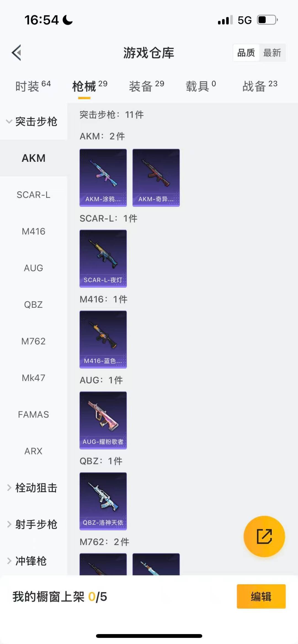This screenshot has height=644, width=298.
Task: Open the QBZ-洛神天依 skin item
Action: pos(103,501)
